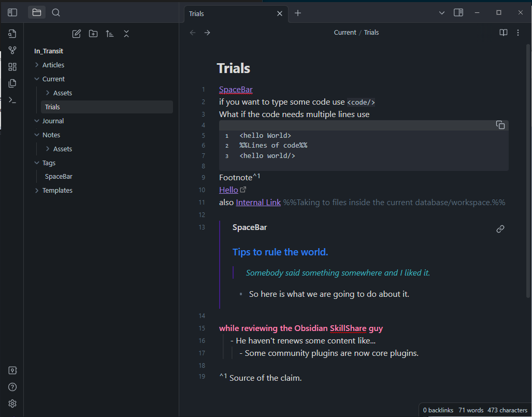The image size is (532, 417).
Task: Open the embedded SpaceBar note link icon
Action: [x=500, y=229]
